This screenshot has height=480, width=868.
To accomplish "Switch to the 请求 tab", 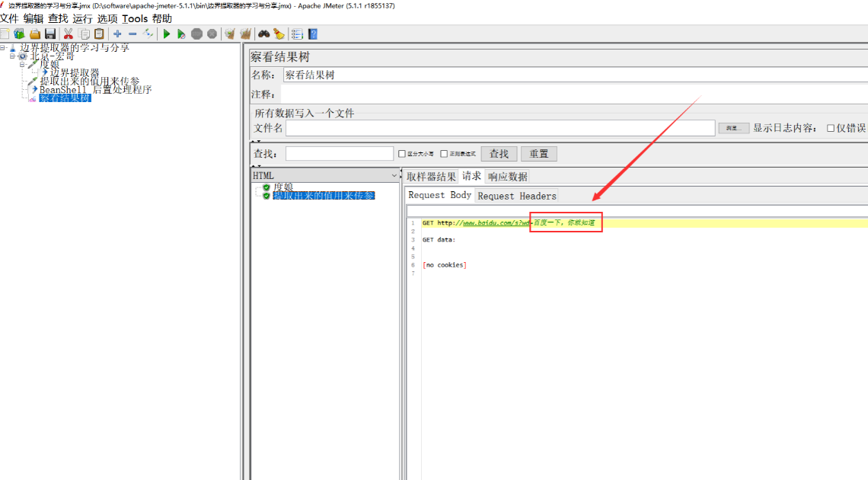I will 471,176.
